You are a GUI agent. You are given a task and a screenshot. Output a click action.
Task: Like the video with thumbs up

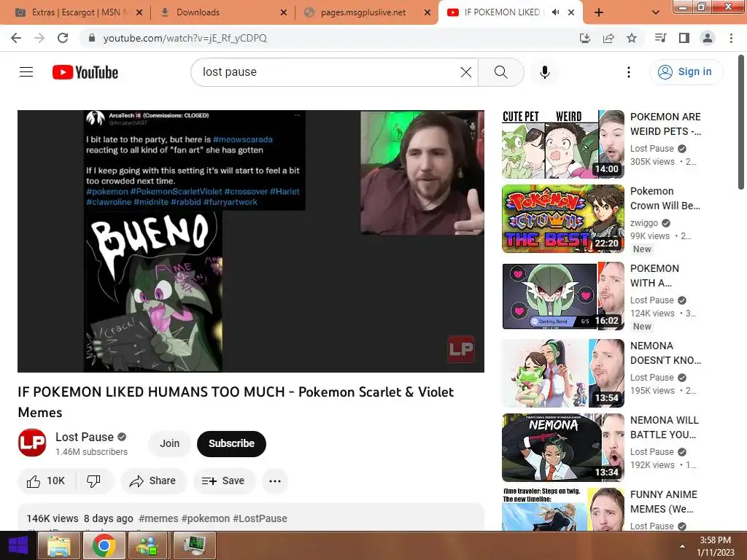46,481
